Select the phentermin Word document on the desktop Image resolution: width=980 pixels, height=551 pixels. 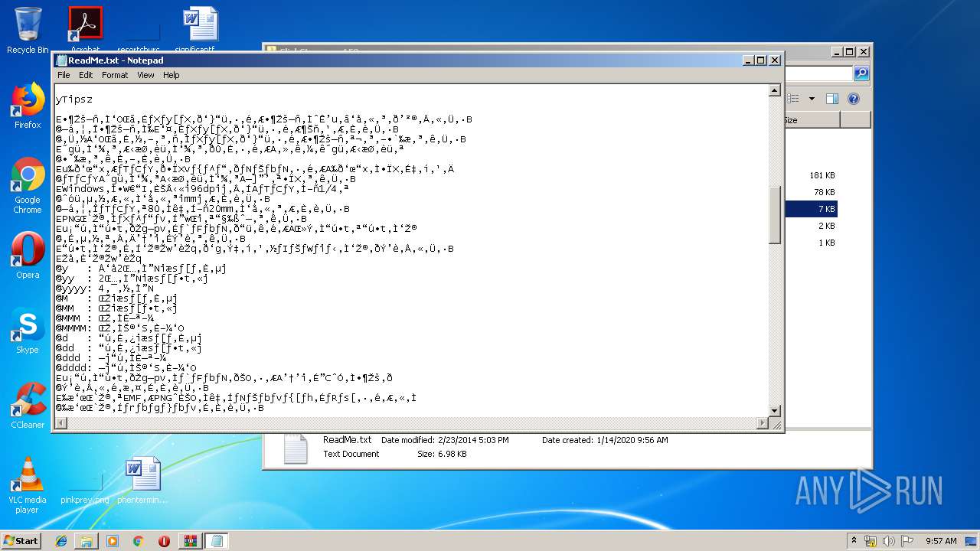point(142,481)
